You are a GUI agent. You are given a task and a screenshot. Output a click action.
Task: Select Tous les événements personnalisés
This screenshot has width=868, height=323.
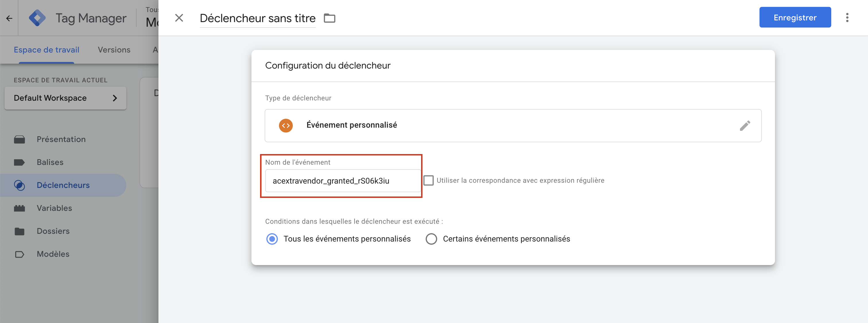272,239
